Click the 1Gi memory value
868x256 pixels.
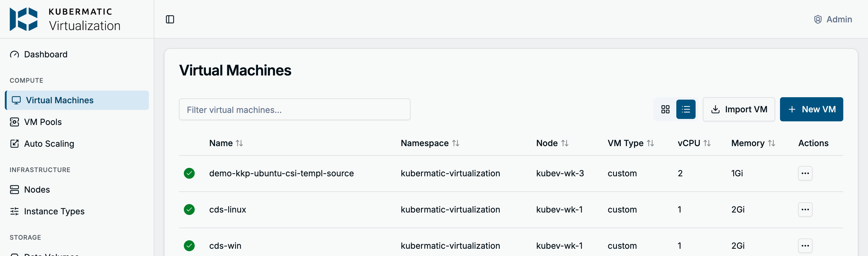tap(737, 173)
